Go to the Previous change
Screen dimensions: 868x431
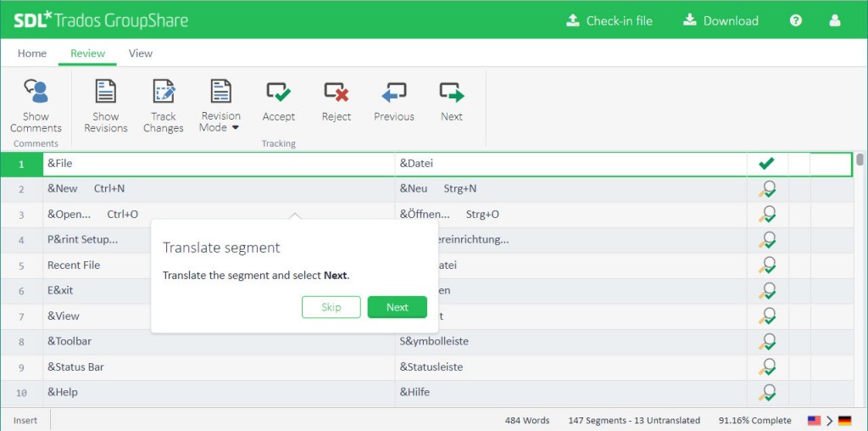[394, 92]
